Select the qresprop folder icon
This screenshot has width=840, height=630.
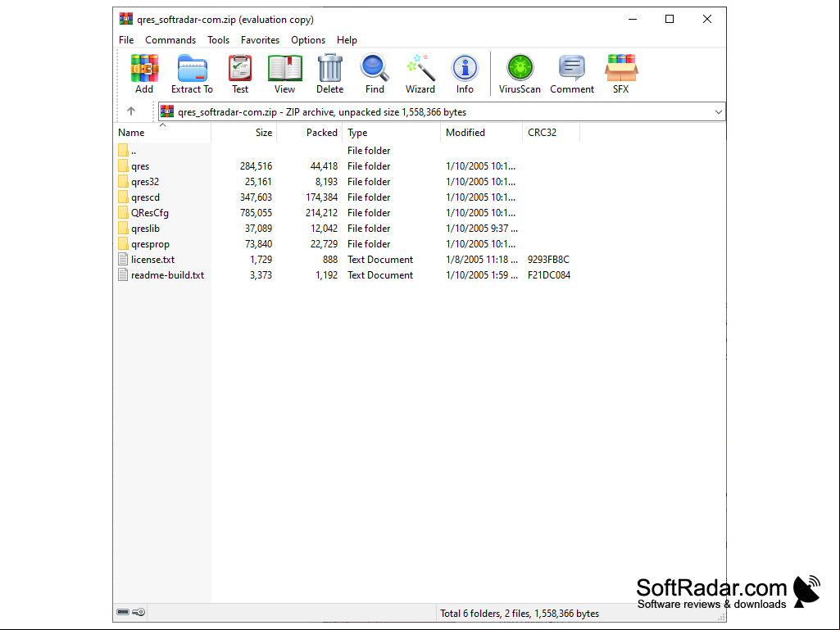(x=123, y=244)
